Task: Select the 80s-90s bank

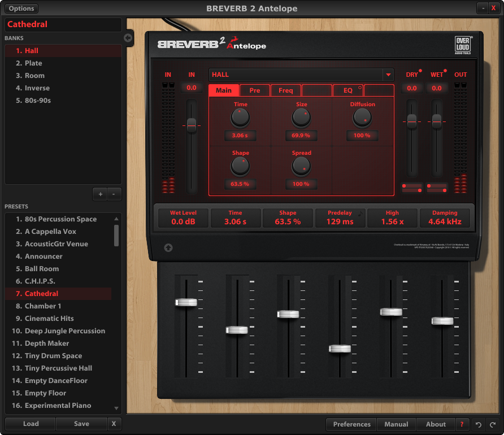Action: (63, 101)
